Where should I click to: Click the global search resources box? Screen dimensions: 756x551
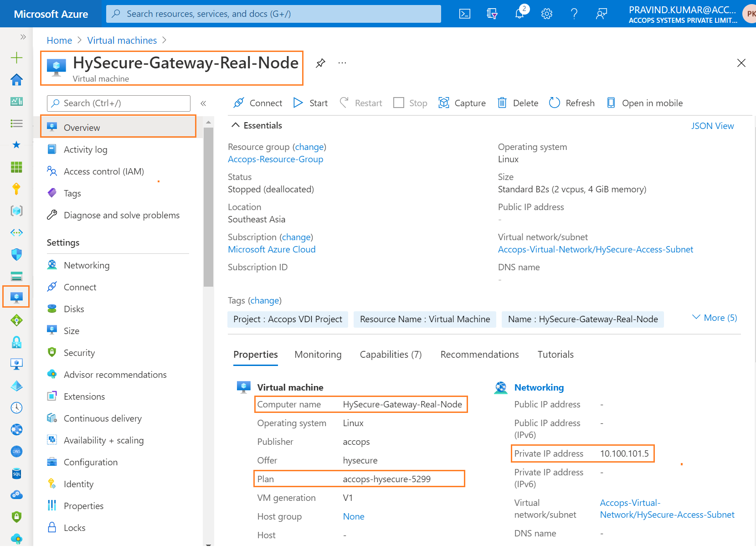pyautogui.click(x=273, y=14)
